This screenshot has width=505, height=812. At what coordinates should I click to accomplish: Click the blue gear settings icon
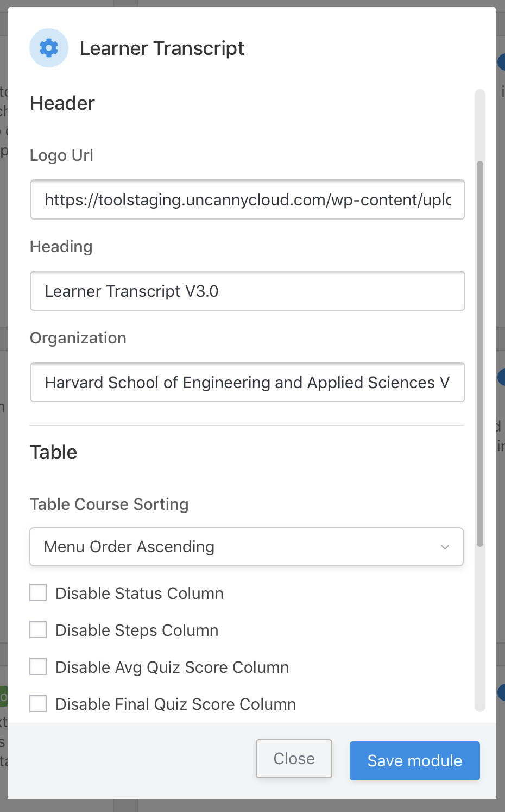[x=49, y=48]
